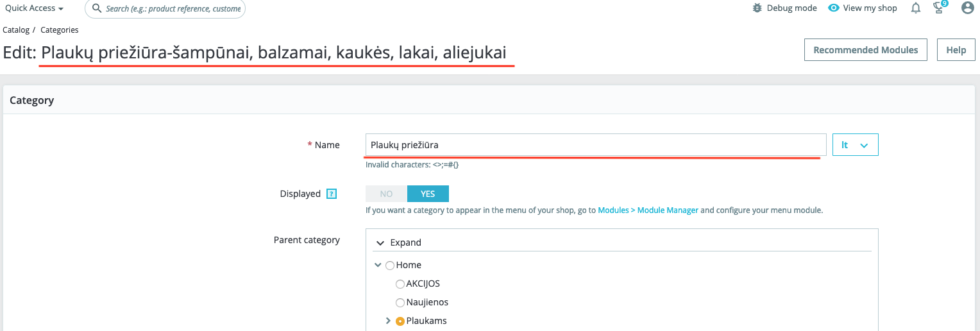The image size is (980, 331).
Task: Select AKCIJOS as parent category
Action: coord(400,284)
